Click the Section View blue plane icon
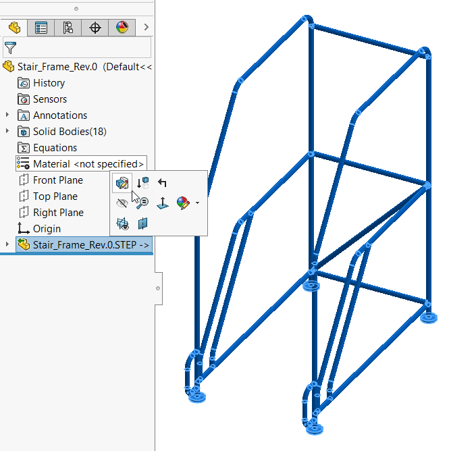476x451 pixels. tap(142, 223)
